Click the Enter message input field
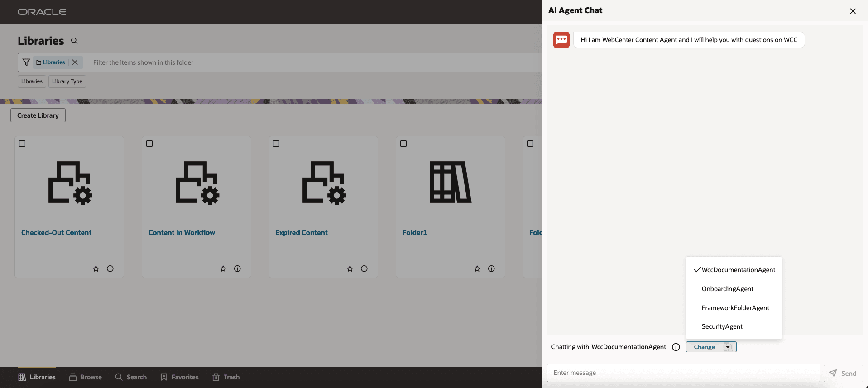The image size is (868, 388). point(683,373)
